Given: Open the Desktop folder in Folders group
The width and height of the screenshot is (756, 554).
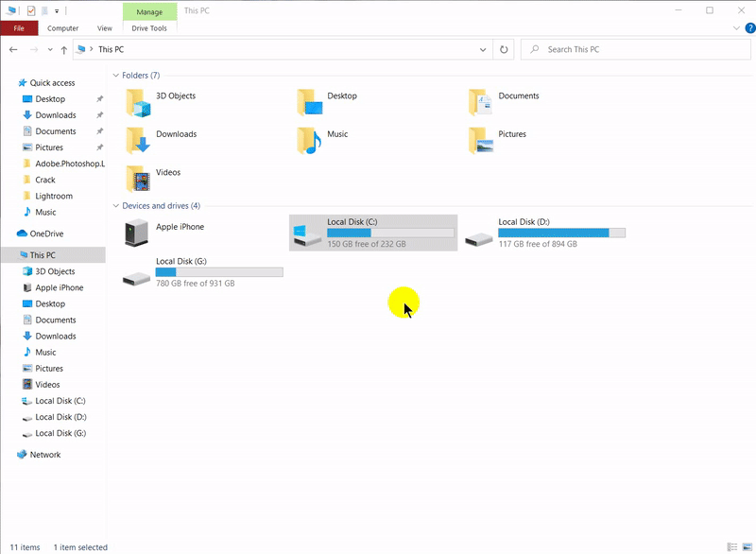Looking at the screenshot, I should pos(310,103).
